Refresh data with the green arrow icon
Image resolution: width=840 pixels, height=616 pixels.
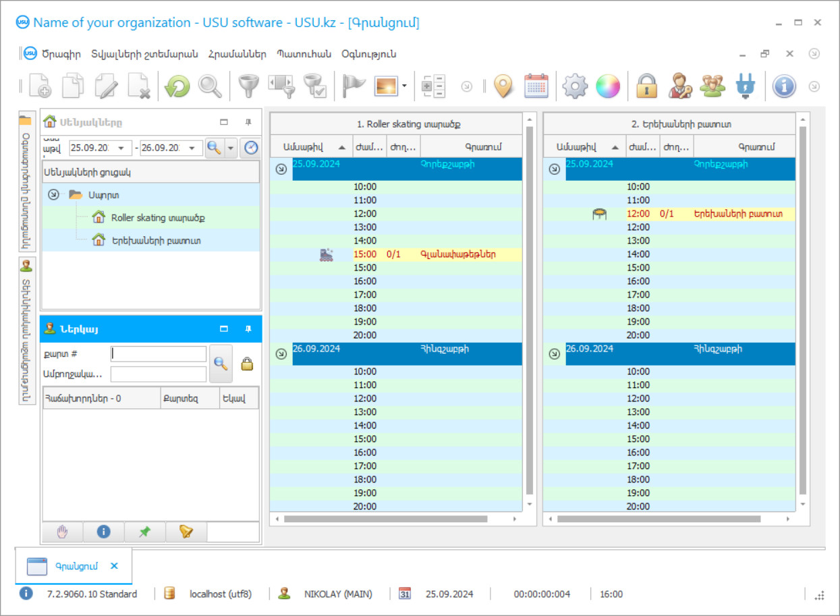pos(177,86)
